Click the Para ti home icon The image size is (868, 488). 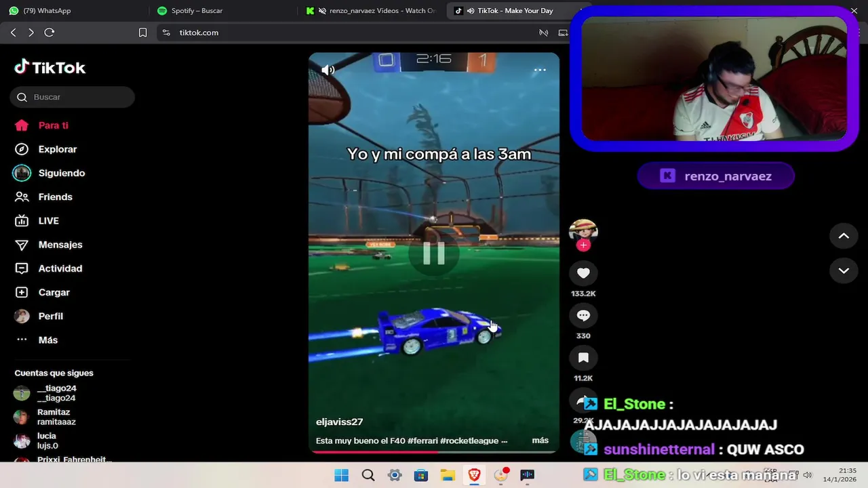point(22,125)
